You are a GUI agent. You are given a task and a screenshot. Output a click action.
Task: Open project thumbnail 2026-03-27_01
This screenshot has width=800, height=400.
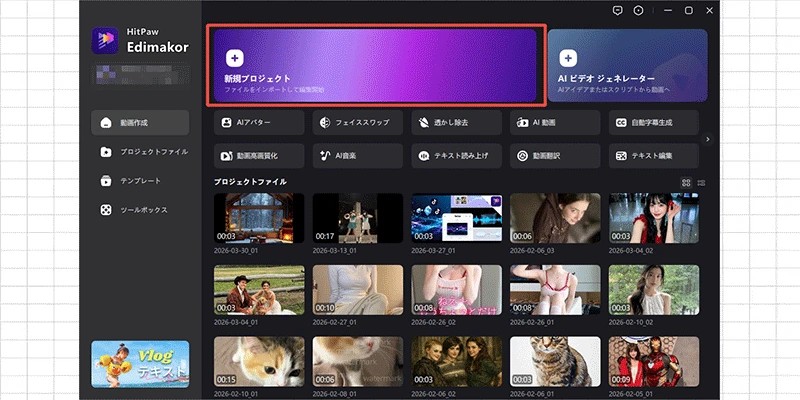coord(457,218)
